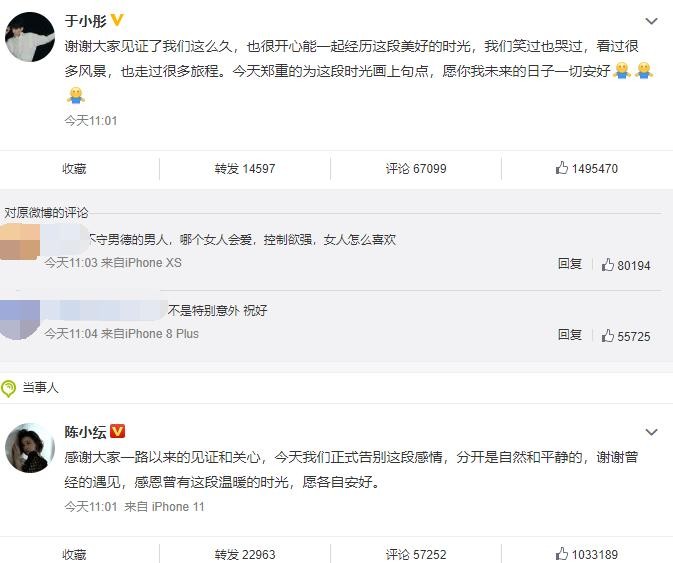View comments 评论 57252 on second post
Image resolution: width=673 pixels, height=563 pixels.
[x=416, y=554]
